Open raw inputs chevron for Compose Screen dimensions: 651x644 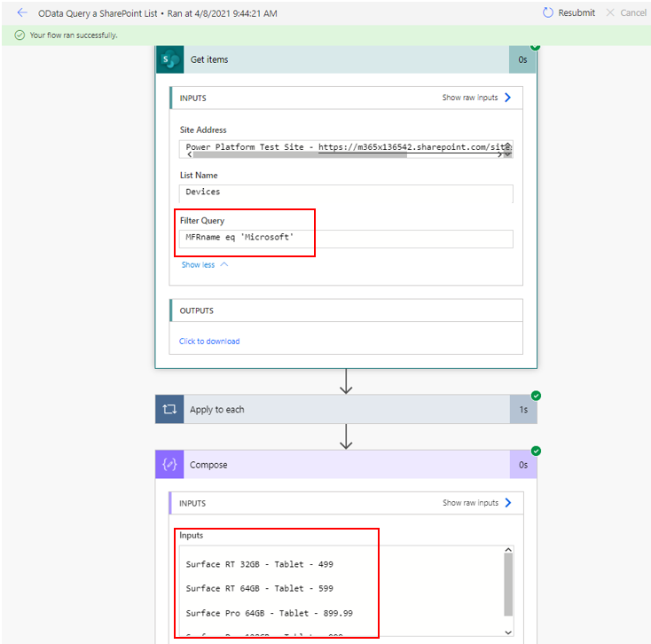tap(508, 503)
